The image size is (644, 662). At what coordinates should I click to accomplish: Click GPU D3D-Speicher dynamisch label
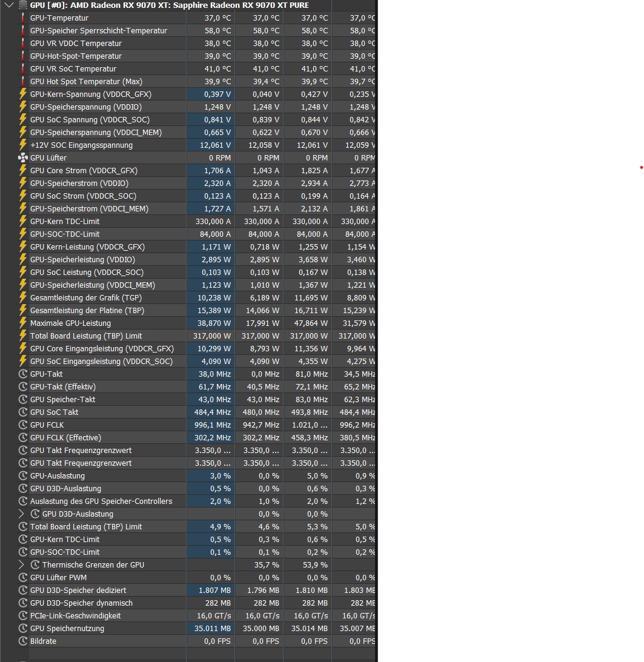[81, 603]
